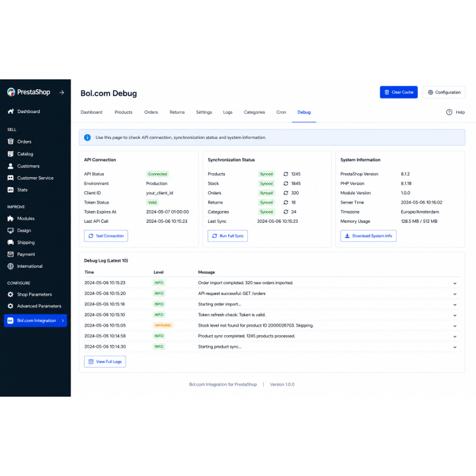
Task: Click the sync icon in the Orders sync row
Action: click(x=286, y=193)
